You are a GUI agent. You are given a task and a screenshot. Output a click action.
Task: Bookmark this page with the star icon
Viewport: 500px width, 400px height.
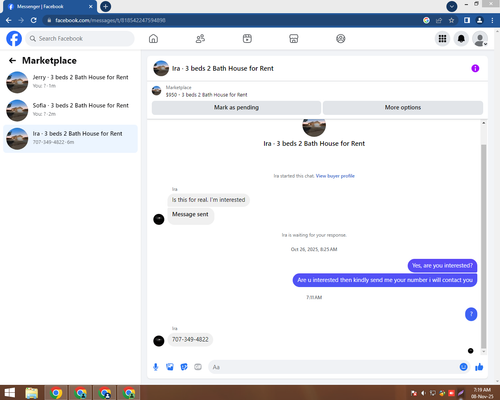point(451,20)
